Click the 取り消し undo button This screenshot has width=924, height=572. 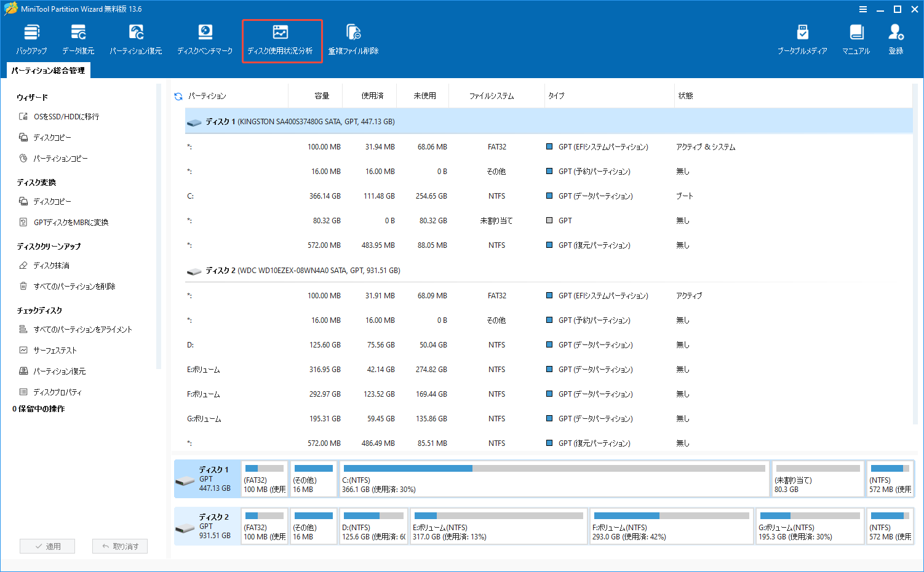120,546
